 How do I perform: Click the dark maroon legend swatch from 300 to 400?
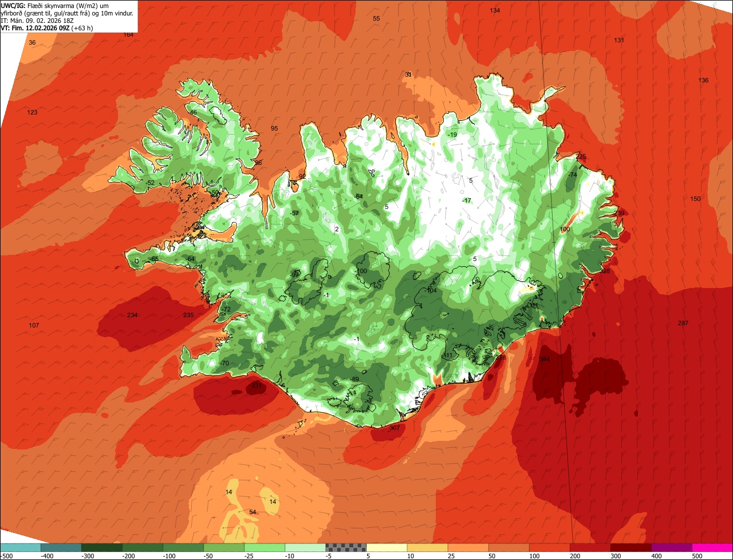(631, 547)
